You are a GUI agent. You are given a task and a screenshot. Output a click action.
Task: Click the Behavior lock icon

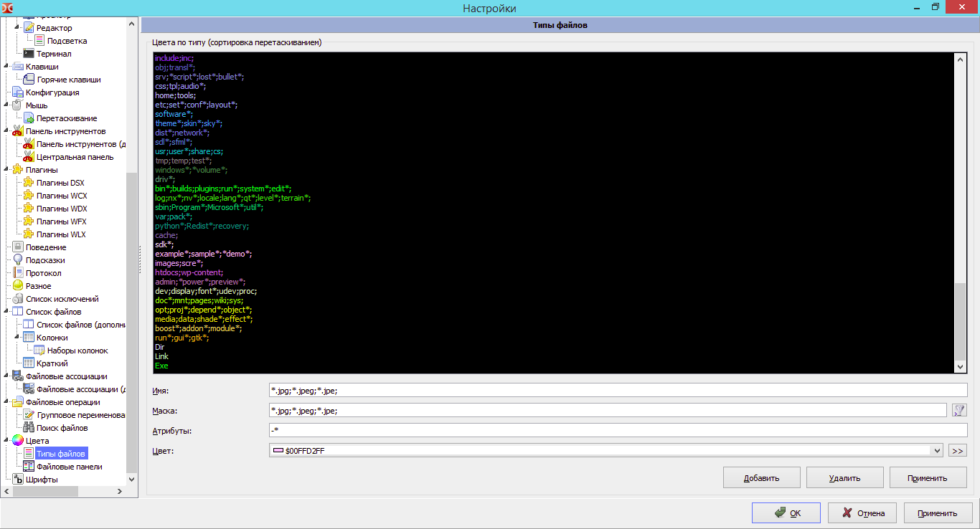coord(18,247)
